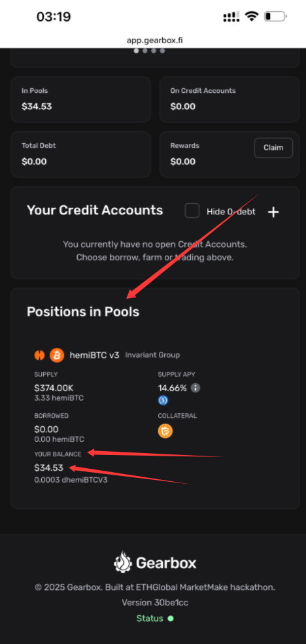Claim the rewards
The height and width of the screenshot is (644, 306).
click(273, 148)
